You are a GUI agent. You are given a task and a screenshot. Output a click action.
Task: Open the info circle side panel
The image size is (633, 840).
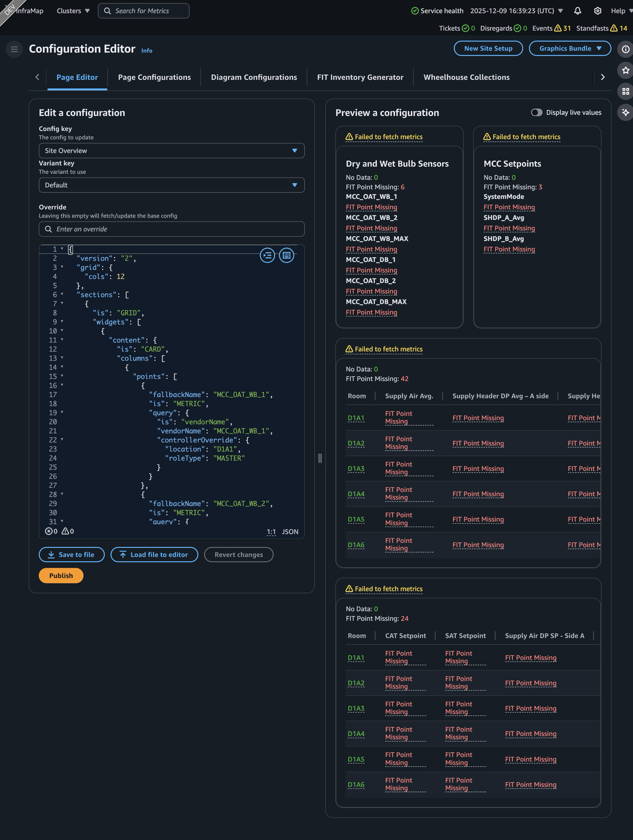pos(625,49)
